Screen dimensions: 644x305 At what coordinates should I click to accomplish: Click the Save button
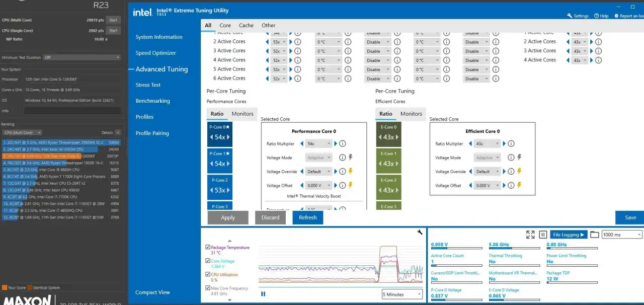point(630,217)
